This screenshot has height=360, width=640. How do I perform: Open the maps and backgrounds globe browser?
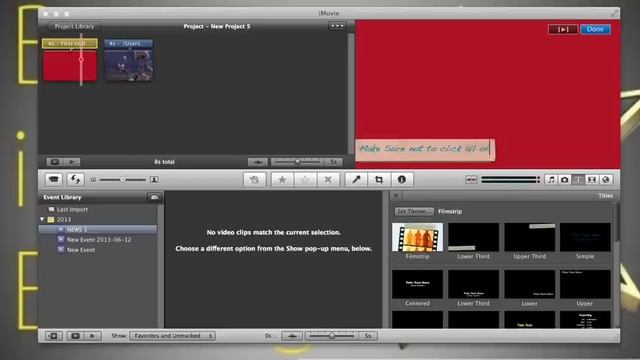606,180
